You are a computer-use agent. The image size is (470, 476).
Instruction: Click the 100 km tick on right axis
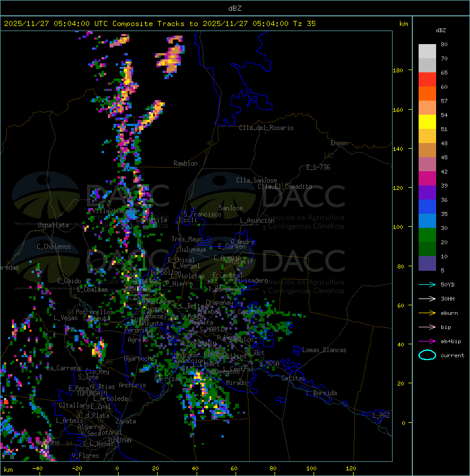coord(398,227)
